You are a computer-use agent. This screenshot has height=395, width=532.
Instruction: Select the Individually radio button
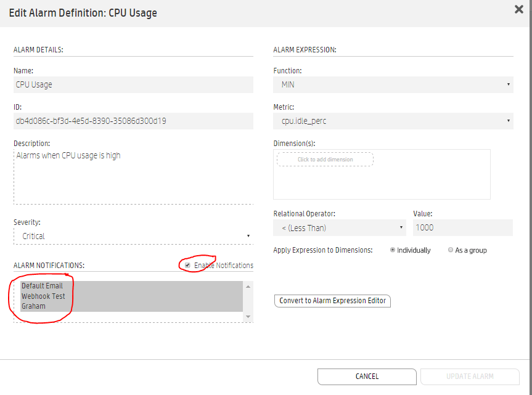393,250
